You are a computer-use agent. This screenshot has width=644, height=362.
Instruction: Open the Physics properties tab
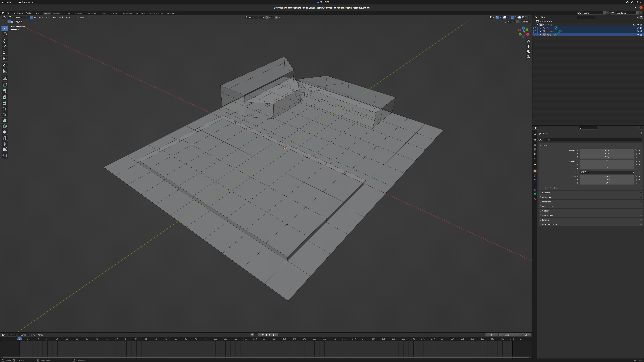tap(535, 185)
